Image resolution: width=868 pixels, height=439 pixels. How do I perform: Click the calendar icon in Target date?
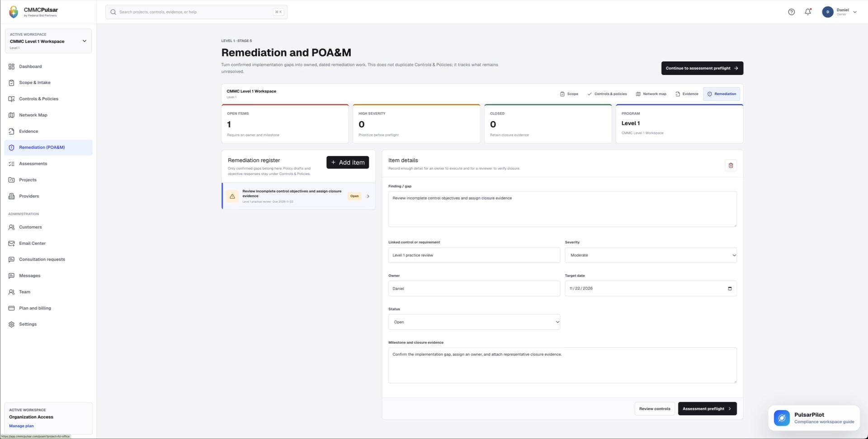point(729,289)
